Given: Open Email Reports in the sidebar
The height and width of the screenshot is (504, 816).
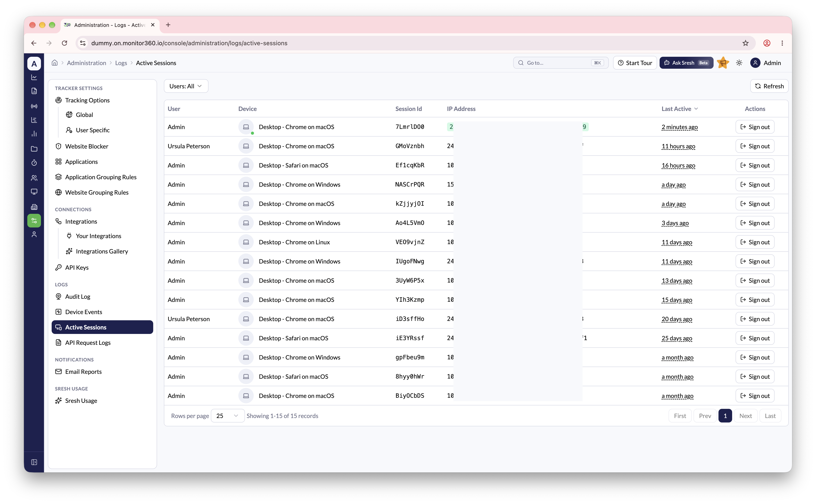Looking at the screenshot, I should (83, 371).
